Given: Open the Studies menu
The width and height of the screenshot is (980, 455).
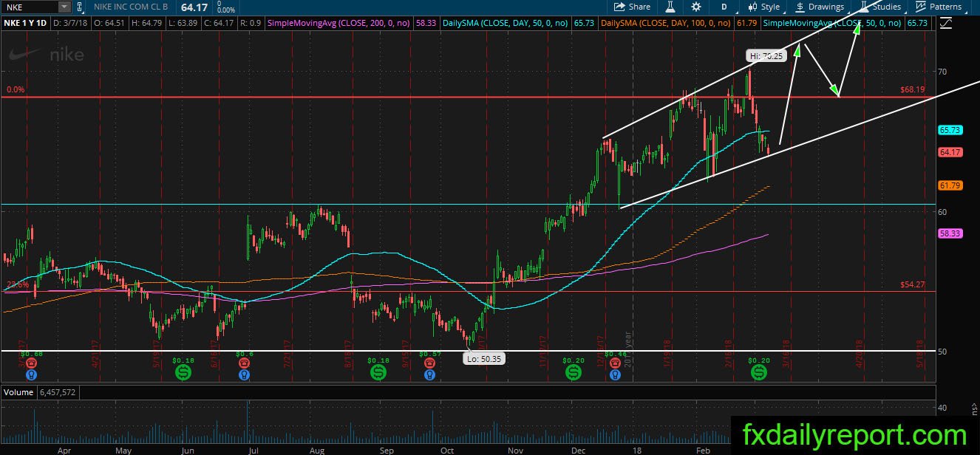Looking at the screenshot, I should click(879, 7).
